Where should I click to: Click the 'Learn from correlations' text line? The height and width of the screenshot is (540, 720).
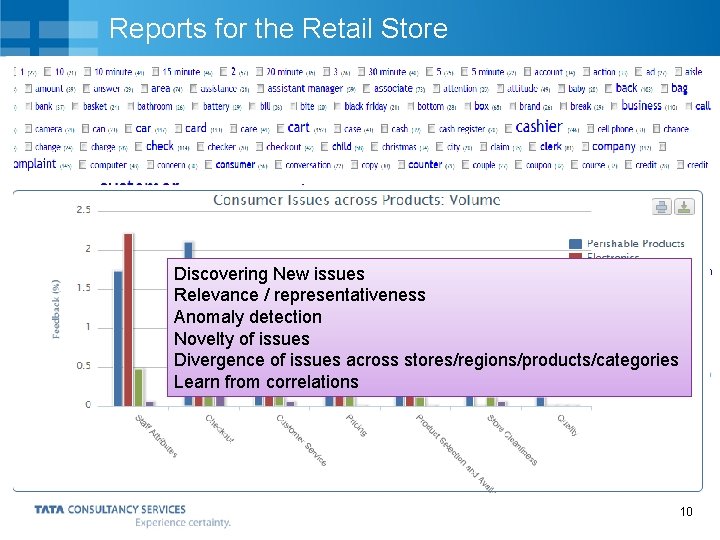pos(266,382)
